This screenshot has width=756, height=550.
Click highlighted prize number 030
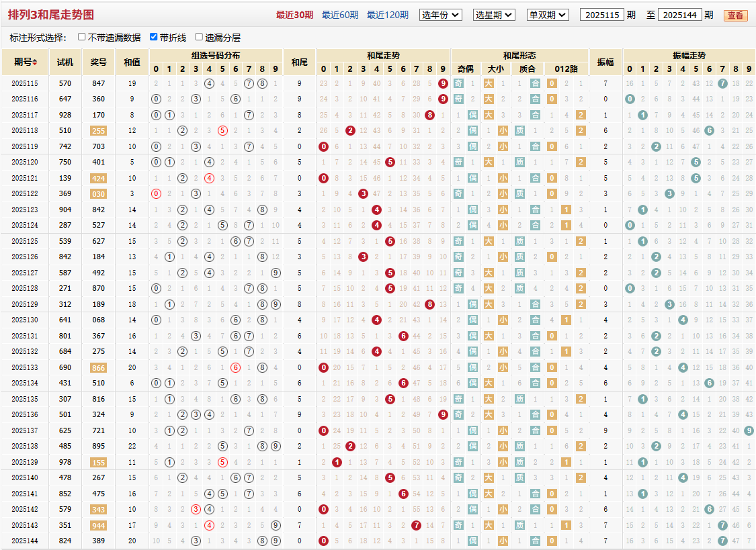click(x=98, y=194)
